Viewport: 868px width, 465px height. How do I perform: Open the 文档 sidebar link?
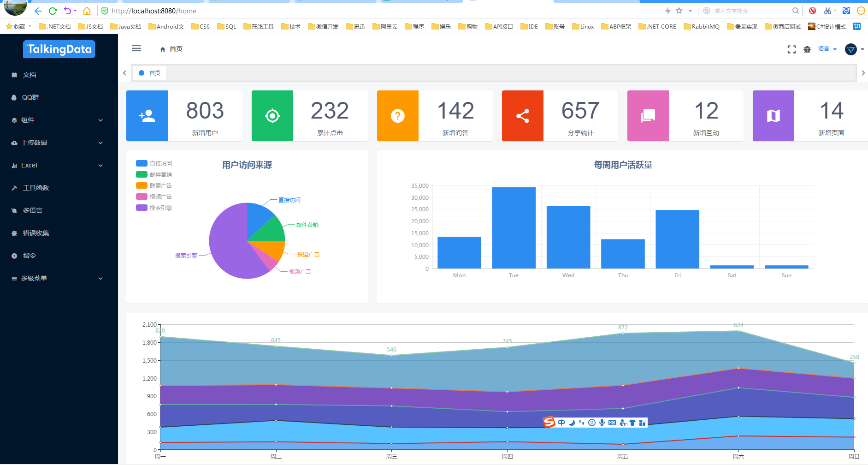[59, 75]
